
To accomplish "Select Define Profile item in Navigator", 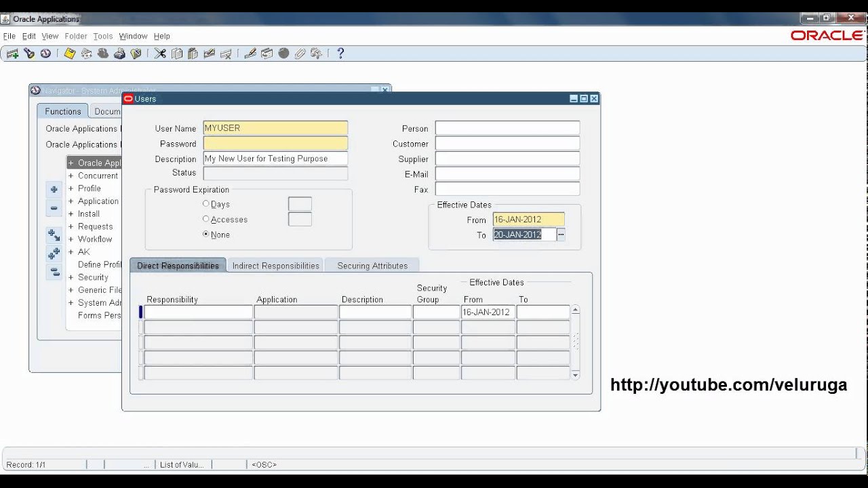I will click(x=100, y=264).
